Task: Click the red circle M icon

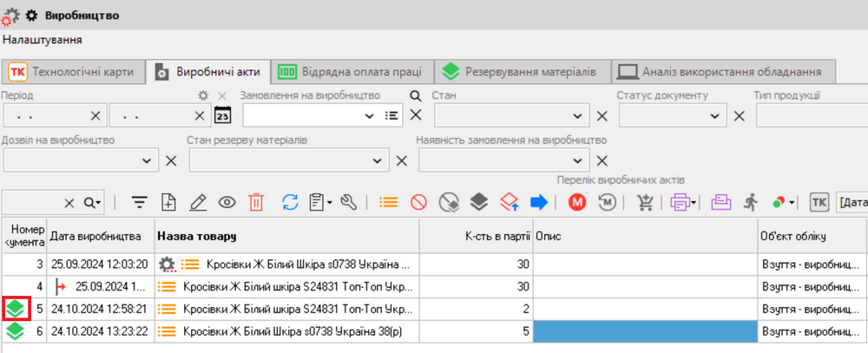Action: pyautogui.click(x=577, y=202)
